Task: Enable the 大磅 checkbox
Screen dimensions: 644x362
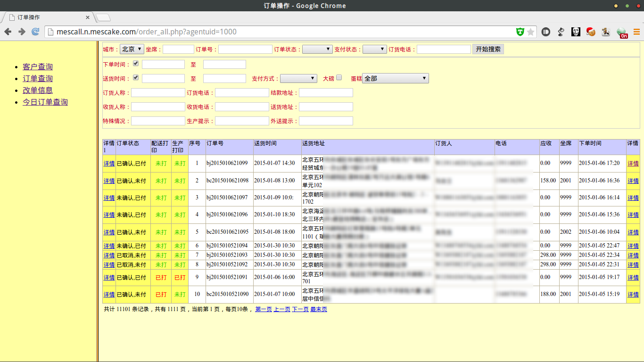Action: [x=339, y=77]
